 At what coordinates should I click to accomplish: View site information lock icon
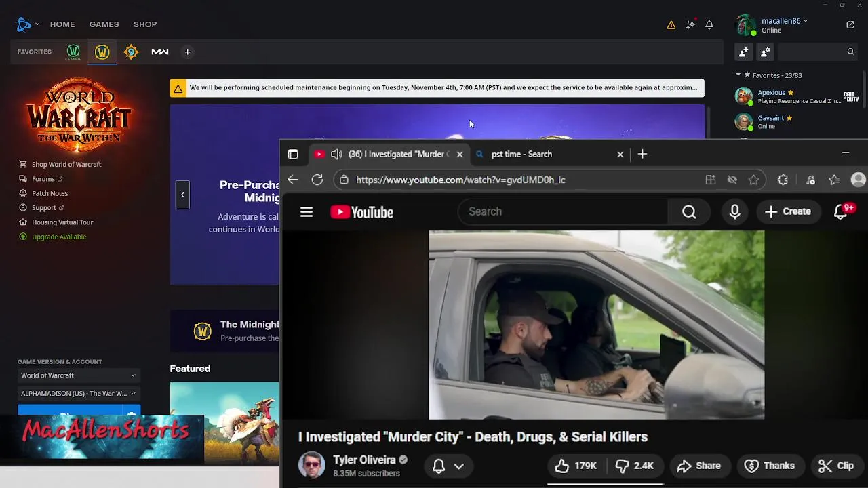pos(344,180)
